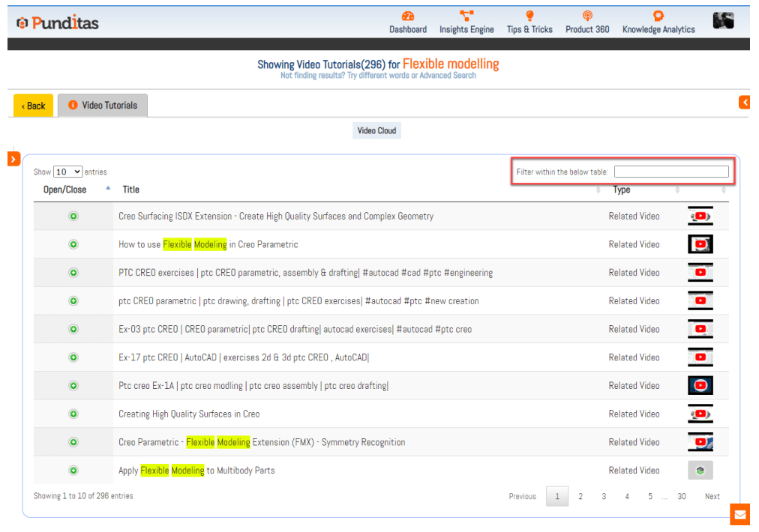Click the Punditas logo
This screenshot has height=532, width=759.
click(58, 23)
